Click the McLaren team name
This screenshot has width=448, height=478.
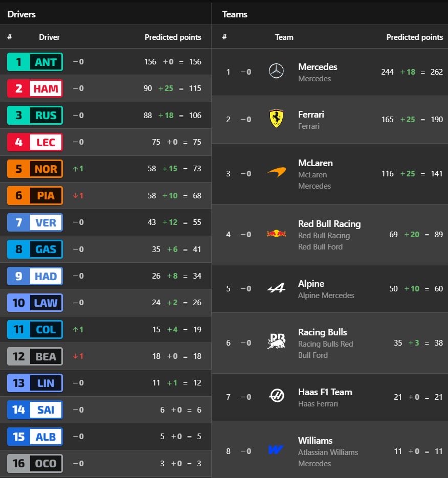pos(316,163)
